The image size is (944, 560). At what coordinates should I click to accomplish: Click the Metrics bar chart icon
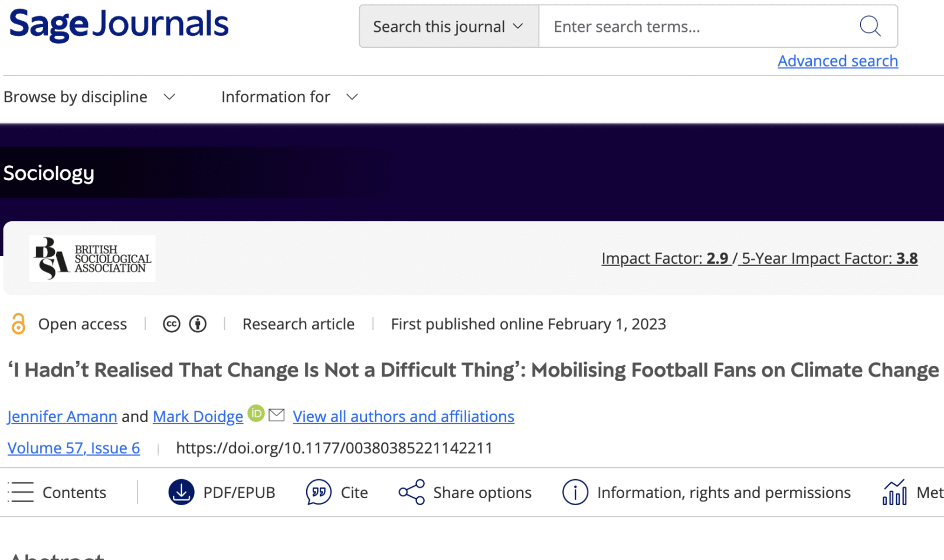coord(894,492)
